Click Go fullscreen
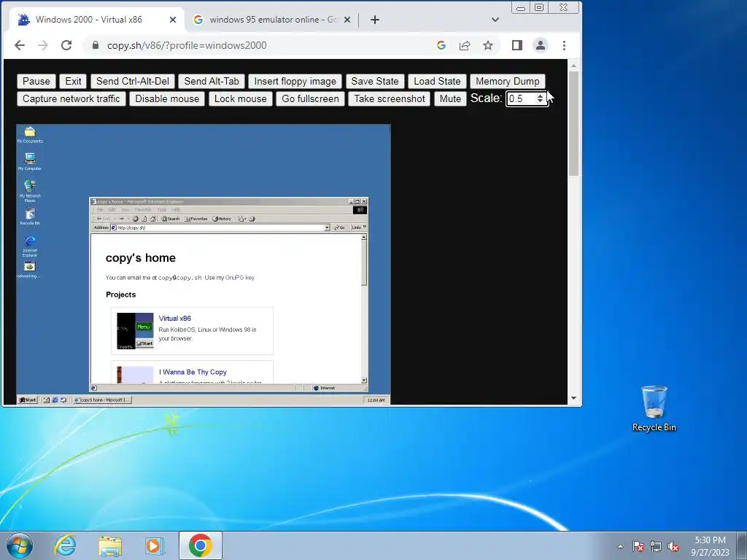The width and height of the screenshot is (747, 560). point(310,98)
